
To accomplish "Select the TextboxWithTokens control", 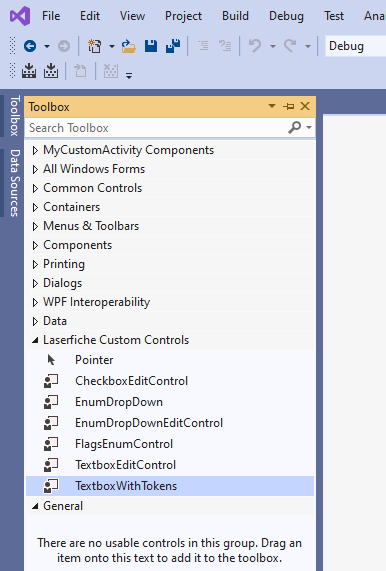I will click(x=170, y=486).
